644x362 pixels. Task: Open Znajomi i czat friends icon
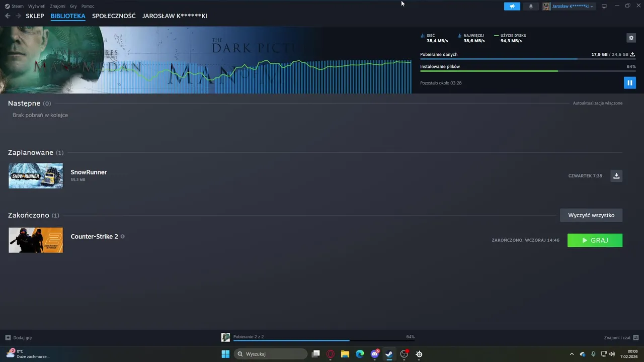coord(635,337)
